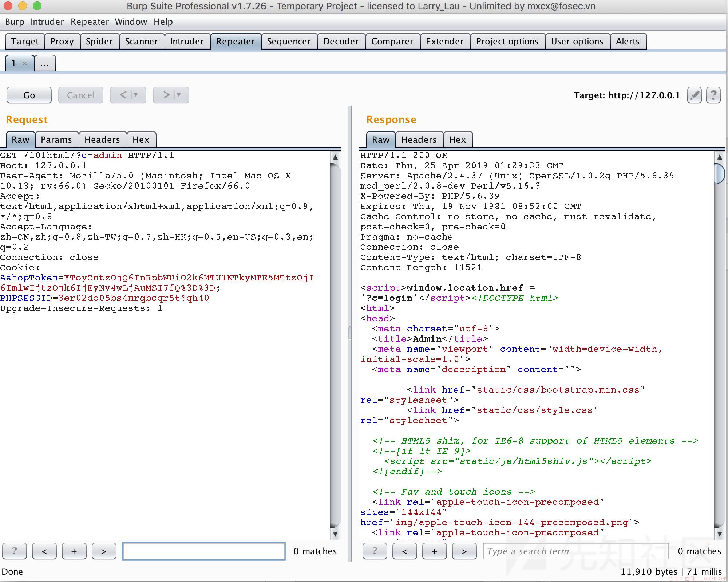The height and width of the screenshot is (582, 728).
Task: Click the response search previous match < button
Action: (405, 551)
